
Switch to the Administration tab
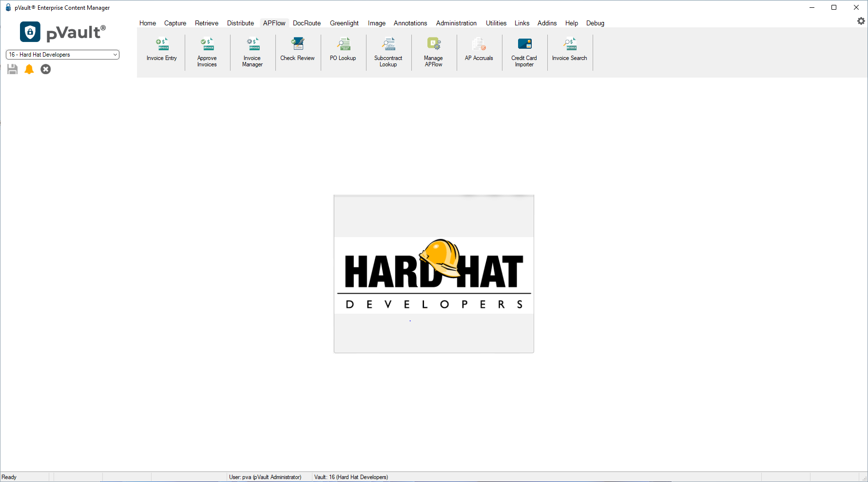(x=457, y=23)
